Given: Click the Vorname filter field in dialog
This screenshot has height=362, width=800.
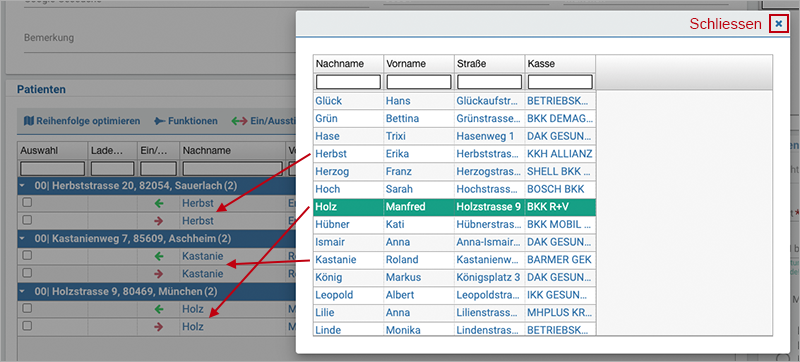Looking at the screenshot, I should tap(419, 82).
